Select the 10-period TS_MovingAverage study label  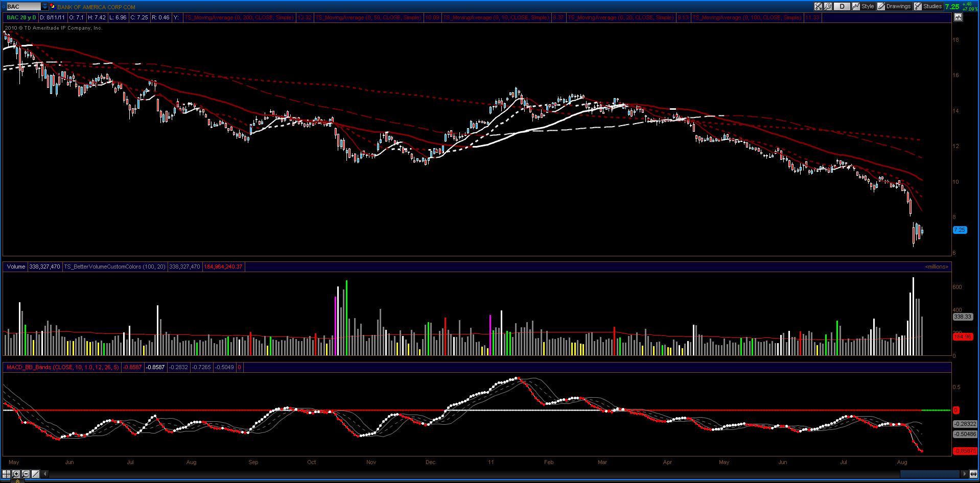coord(496,17)
